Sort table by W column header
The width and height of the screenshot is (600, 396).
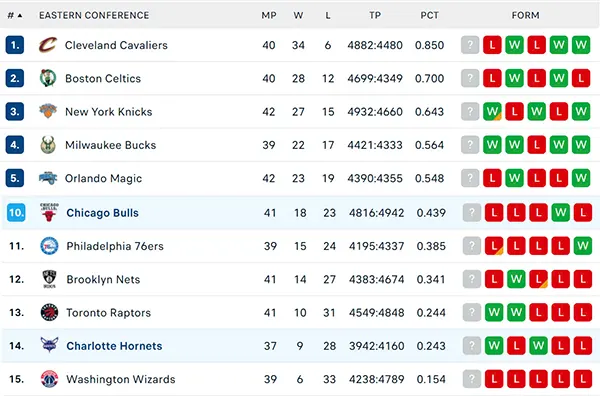[x=298, y=15]
